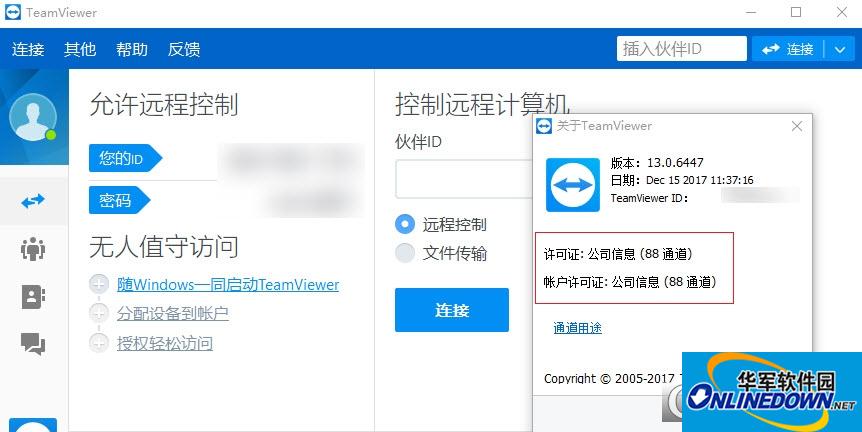
Task: Click the 无人值守访问 heading
Action: click(x=164, y=246)
